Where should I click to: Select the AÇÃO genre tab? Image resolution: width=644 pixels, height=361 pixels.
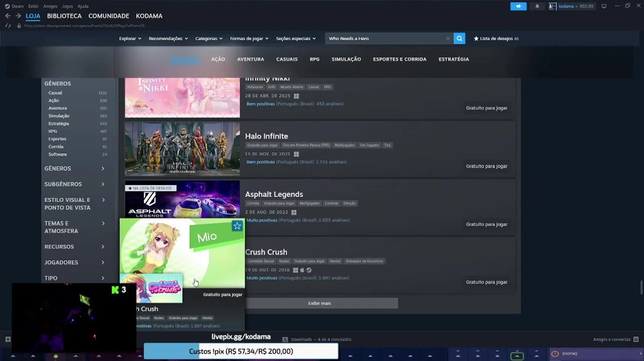[x=218, y=59]
